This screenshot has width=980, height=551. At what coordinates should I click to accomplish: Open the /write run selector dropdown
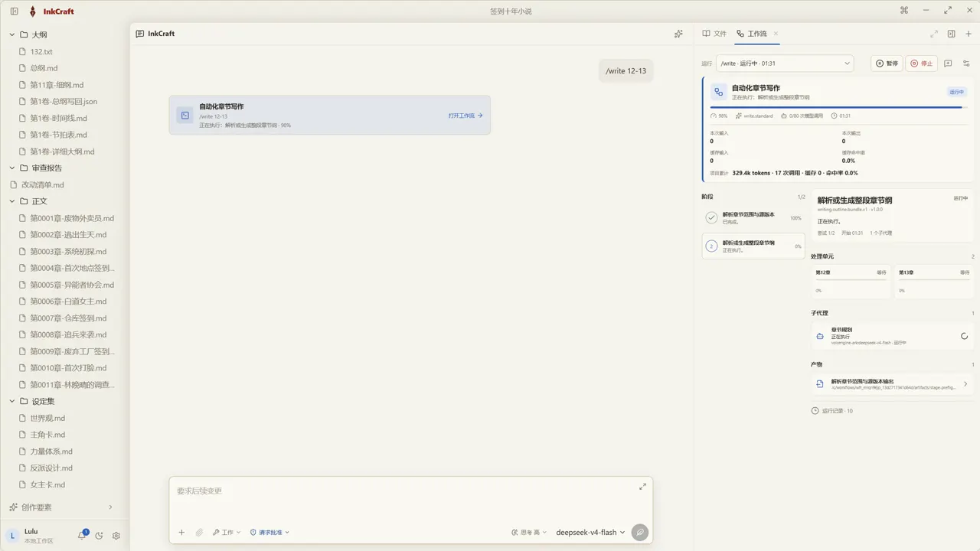tap(785, 64)
